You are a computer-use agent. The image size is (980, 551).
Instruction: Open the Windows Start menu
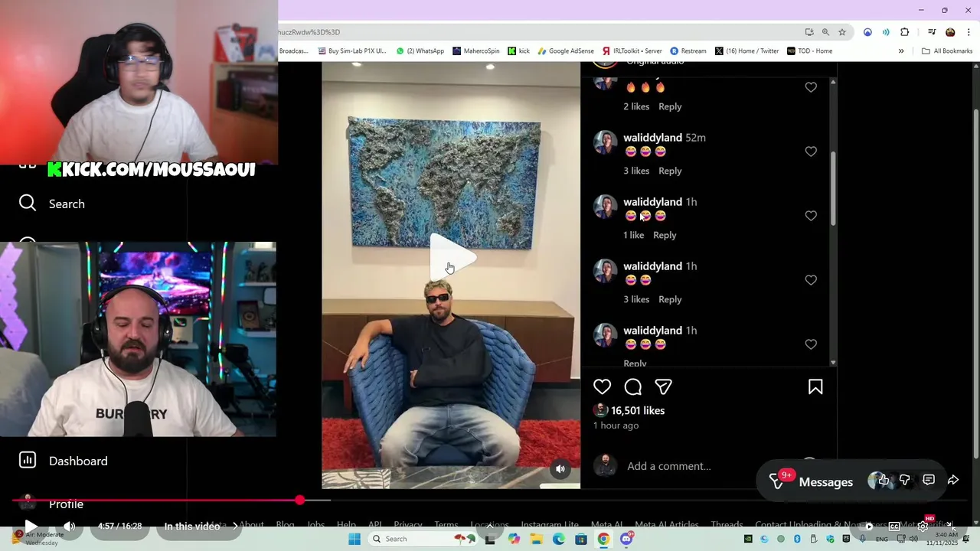[x=354, y=539]
